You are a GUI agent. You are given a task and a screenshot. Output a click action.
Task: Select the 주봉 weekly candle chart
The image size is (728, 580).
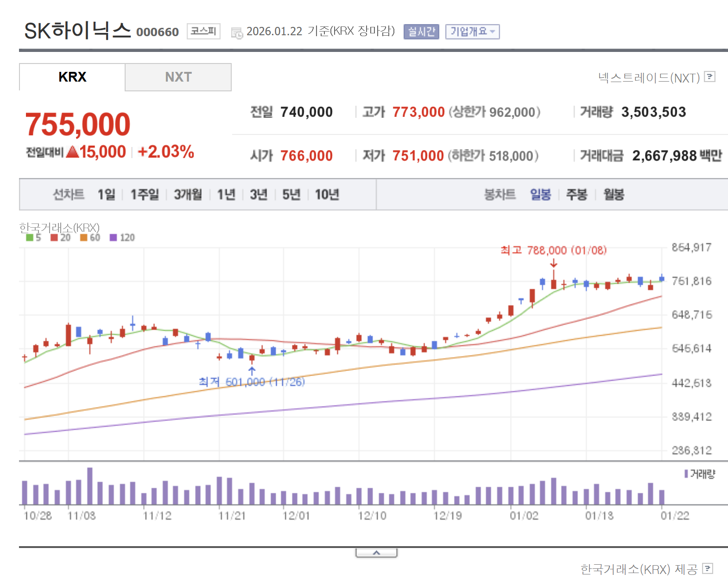pyautogui.click(x=577, y=194)
